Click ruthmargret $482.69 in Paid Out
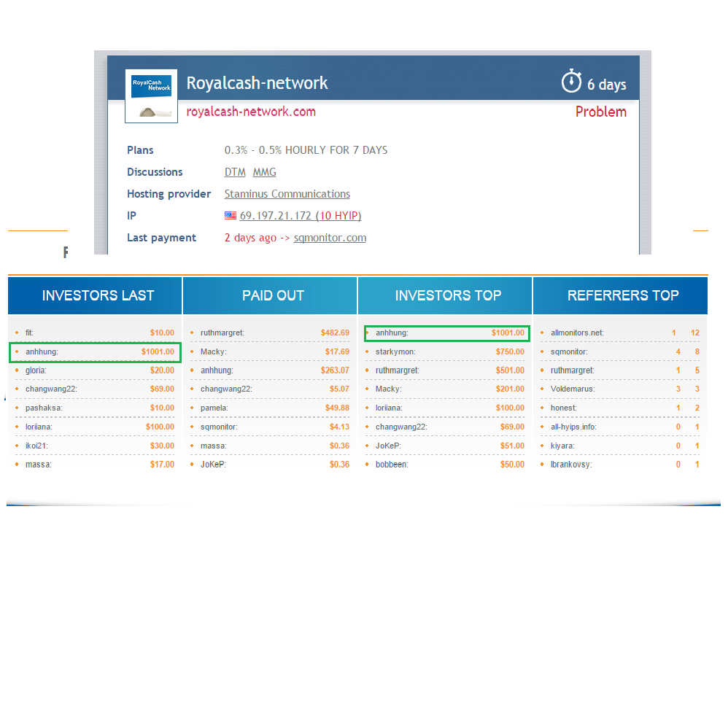Image resolution: width=728 pixels, height=711 pixels. (270, 333)
